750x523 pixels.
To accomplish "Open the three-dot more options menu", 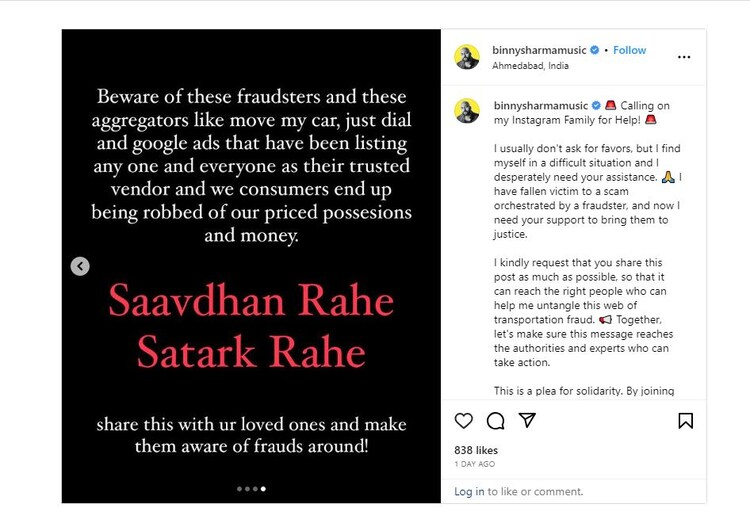I will (x=684, y=57).
